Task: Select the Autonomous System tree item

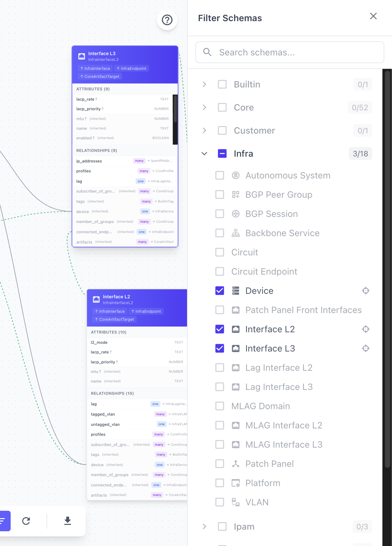Action: (x=288, y=176)
